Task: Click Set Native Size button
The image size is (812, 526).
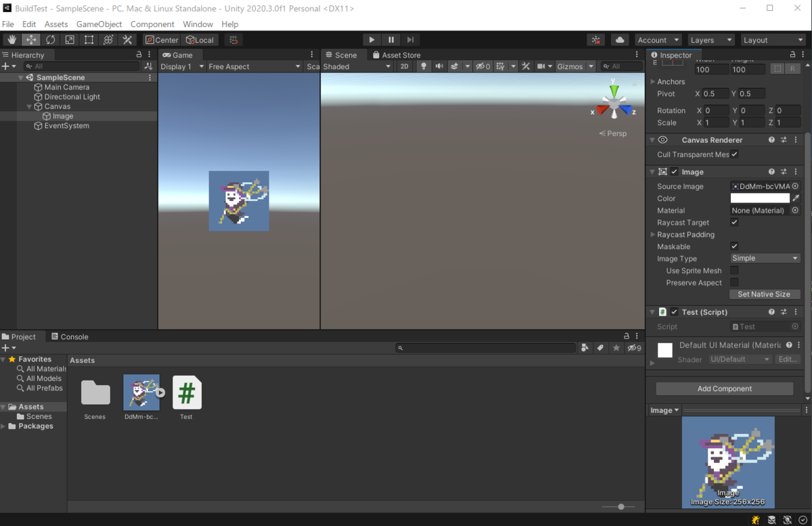Action: tap(764, 294)
